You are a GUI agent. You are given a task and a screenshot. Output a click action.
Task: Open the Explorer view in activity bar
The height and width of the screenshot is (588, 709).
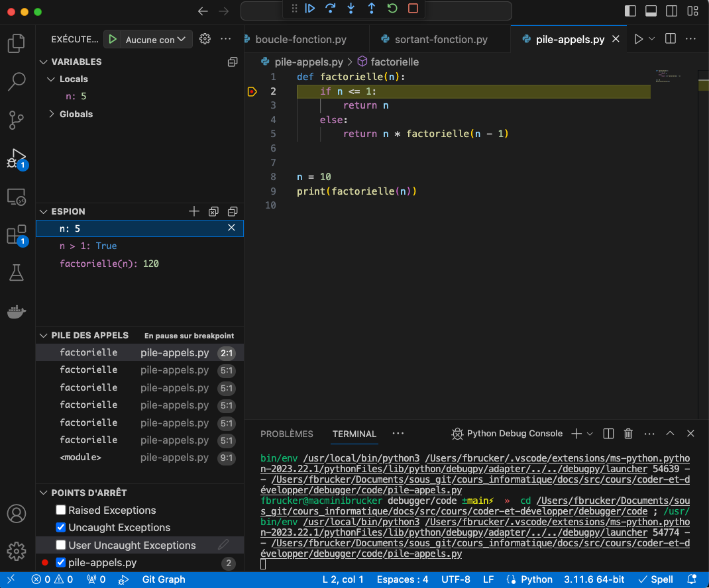point(16,44)
